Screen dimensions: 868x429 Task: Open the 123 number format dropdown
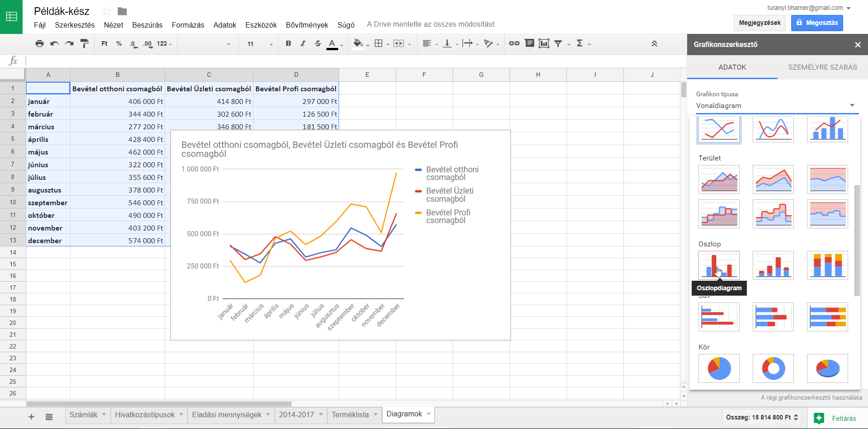[164, 44]
